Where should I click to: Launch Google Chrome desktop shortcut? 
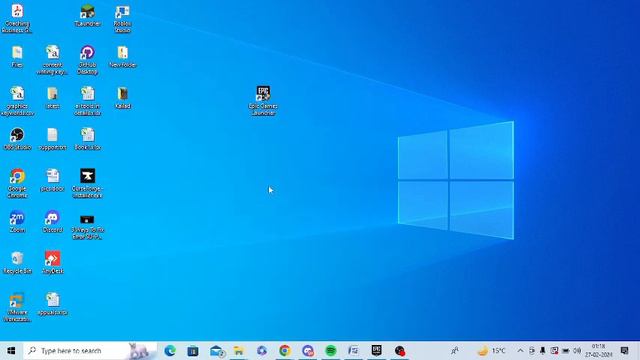(17, 183)
